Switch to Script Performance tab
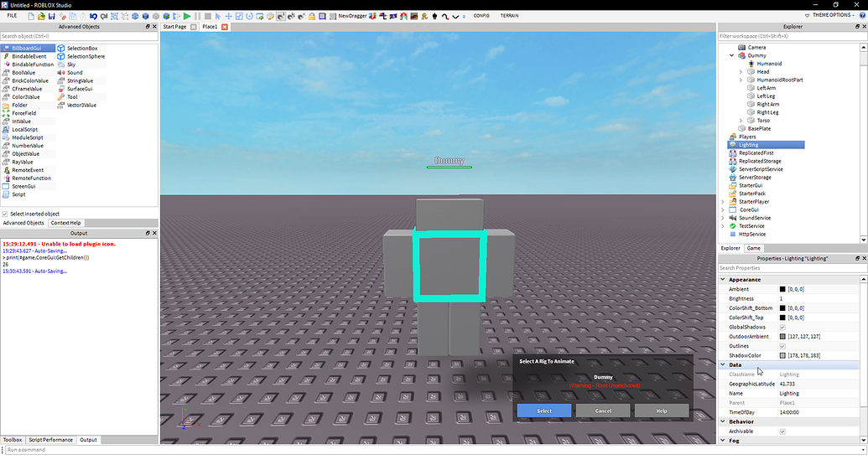868x470 pixels. point(50,440)
